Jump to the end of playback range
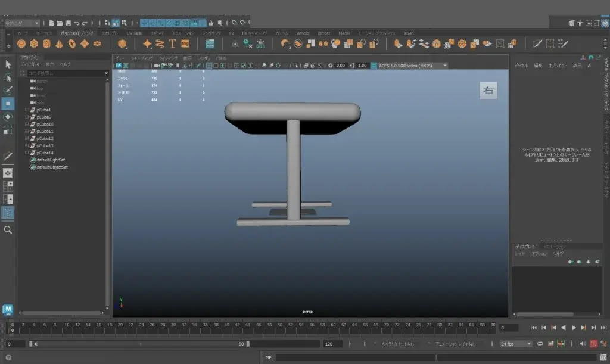610x364 pixels. [x=603, y=328]
